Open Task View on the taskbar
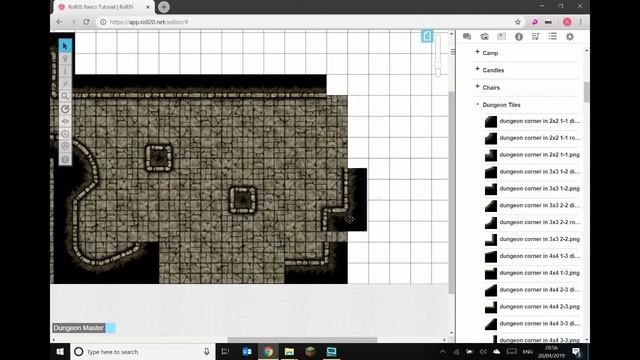This screenshot has width=640, height=360. (225, 351)
